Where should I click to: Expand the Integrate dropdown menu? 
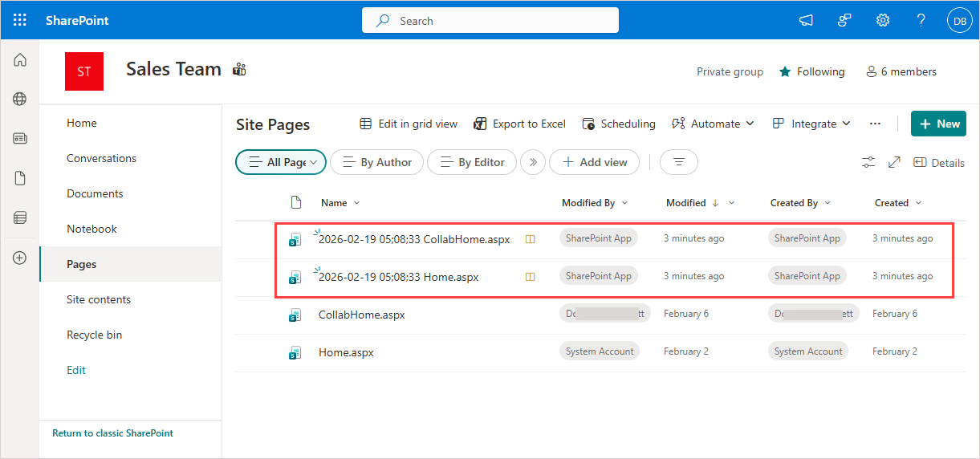pyautogui.click(x=811, y=124)
